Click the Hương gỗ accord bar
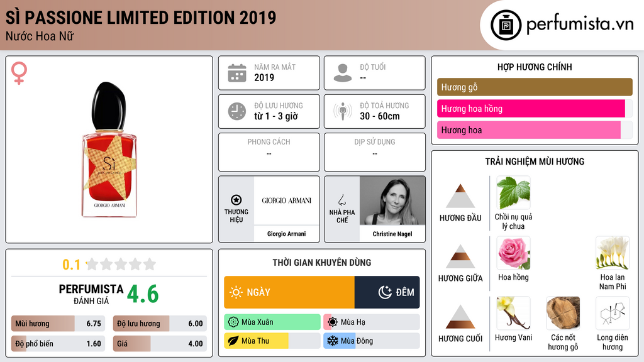 click(x=535, y=87)
